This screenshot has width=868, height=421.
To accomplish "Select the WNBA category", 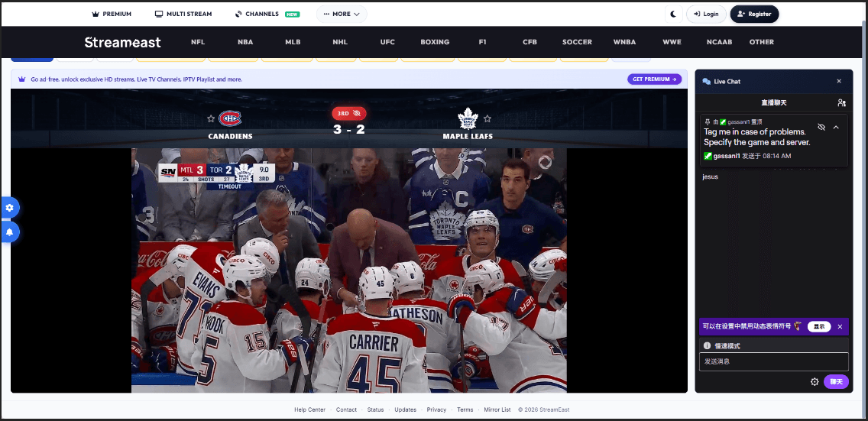I will coord(624,42).
